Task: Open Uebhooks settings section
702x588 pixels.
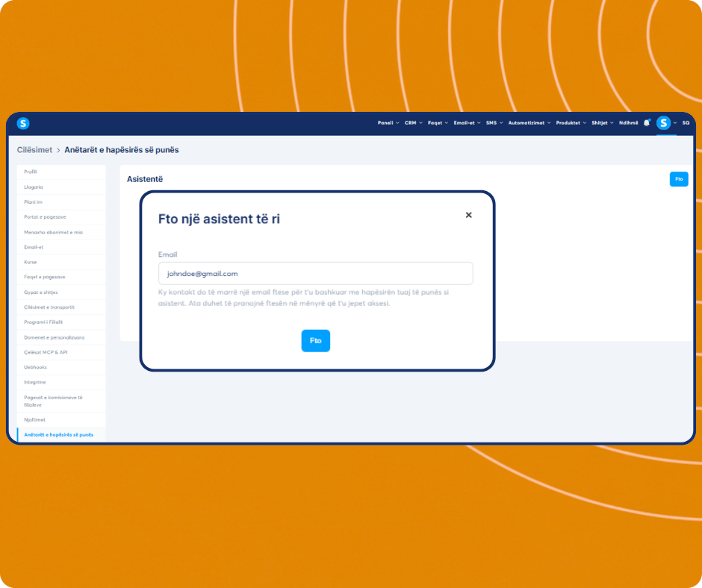Action: tap(61, 367)
